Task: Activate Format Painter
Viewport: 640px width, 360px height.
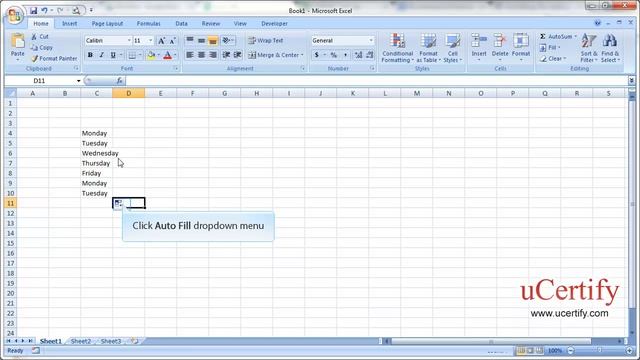Action: (x=54, y=58)
